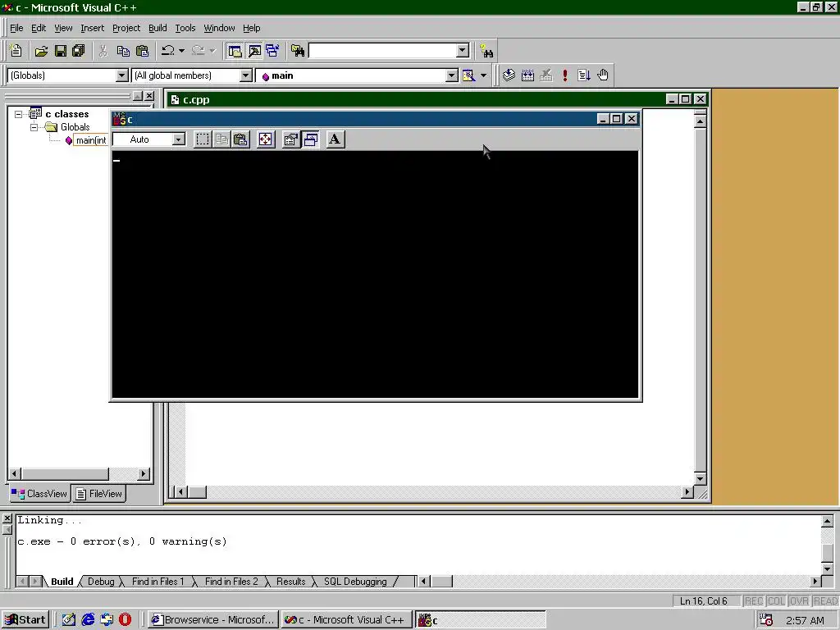The width and height of the screenshot is (840, 630).
Task: Click the Paste clipboard icon in main toolbar
Action: (x=143, y=51)
